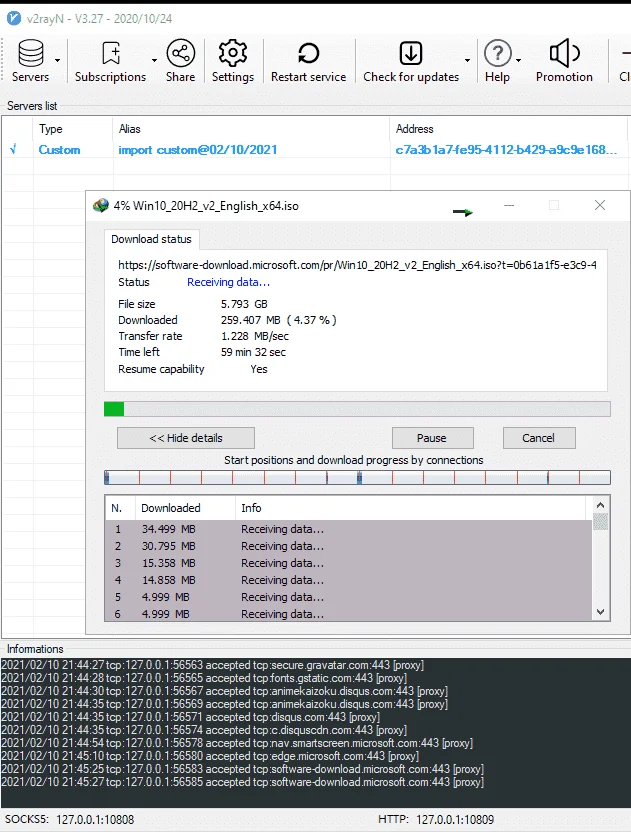Click log line for secure.gravatar.com
The height and width of the screenshot is (832, 631).
(x=212, y=665)
